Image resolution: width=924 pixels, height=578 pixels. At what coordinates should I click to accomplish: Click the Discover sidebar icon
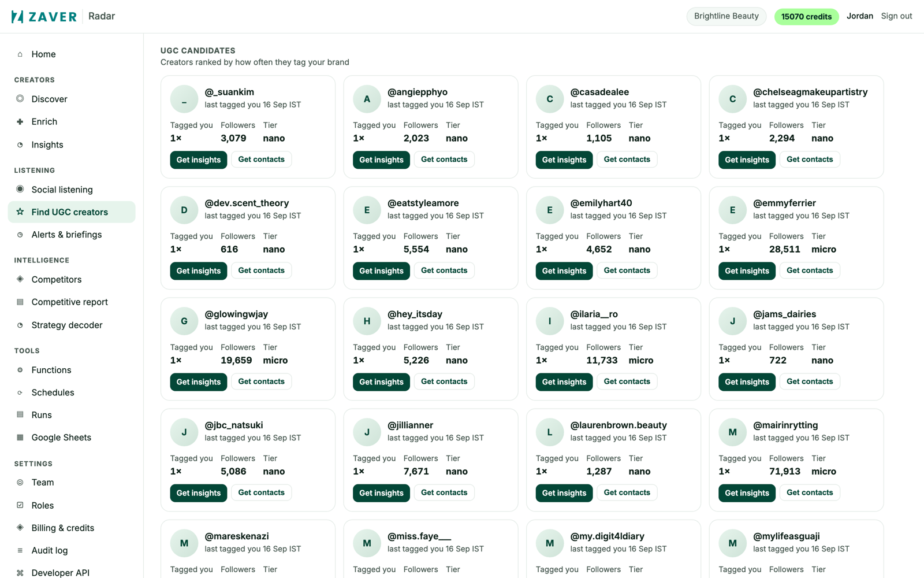pos(20,99)
